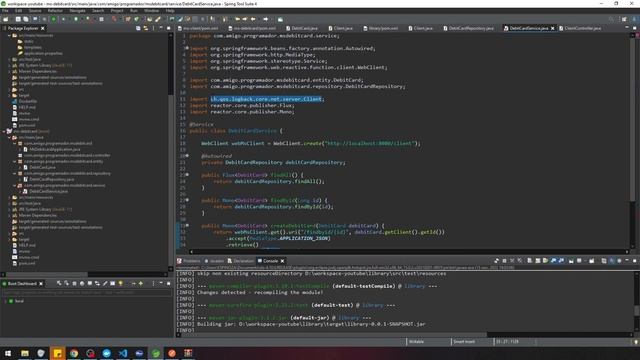Close the DebitCardService.java editor tab
Screen dimensions: 640x360
(x=553, y=28)
